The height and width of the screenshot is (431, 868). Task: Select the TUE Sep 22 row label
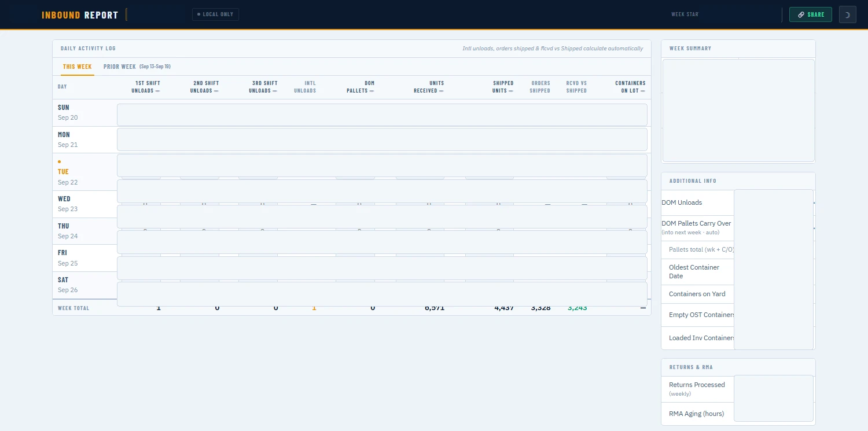[x=68, y=176]
